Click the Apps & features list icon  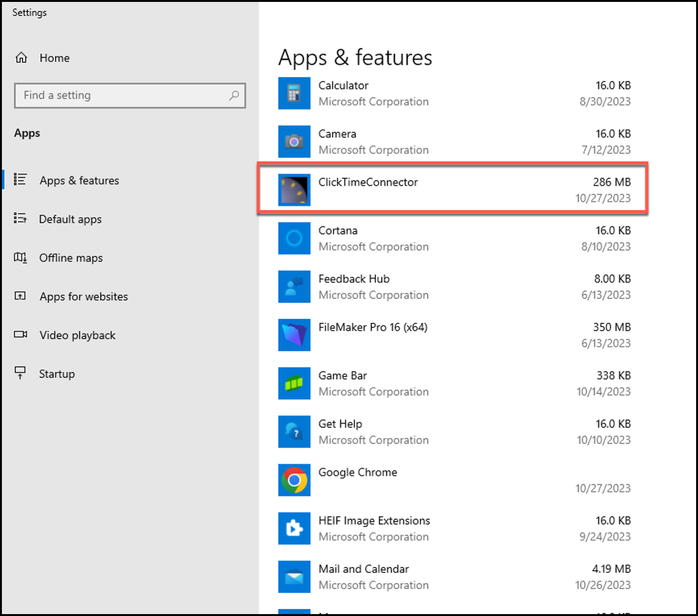coord(20,179)
